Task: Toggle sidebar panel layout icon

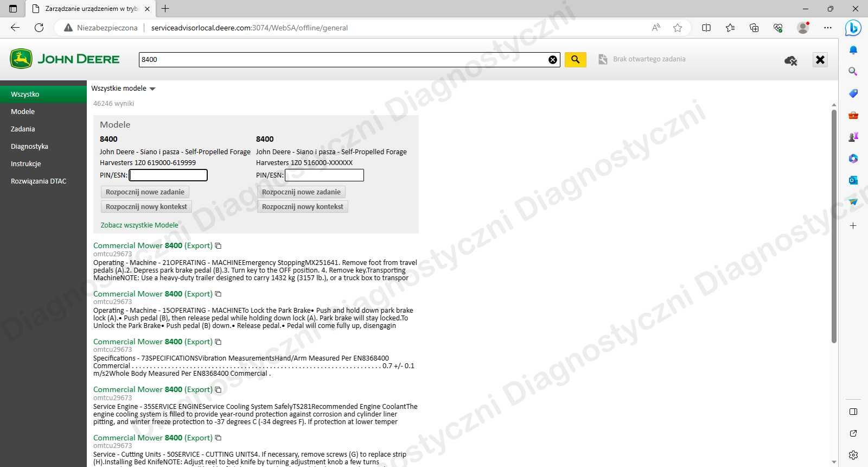Action: pos(853,412)
